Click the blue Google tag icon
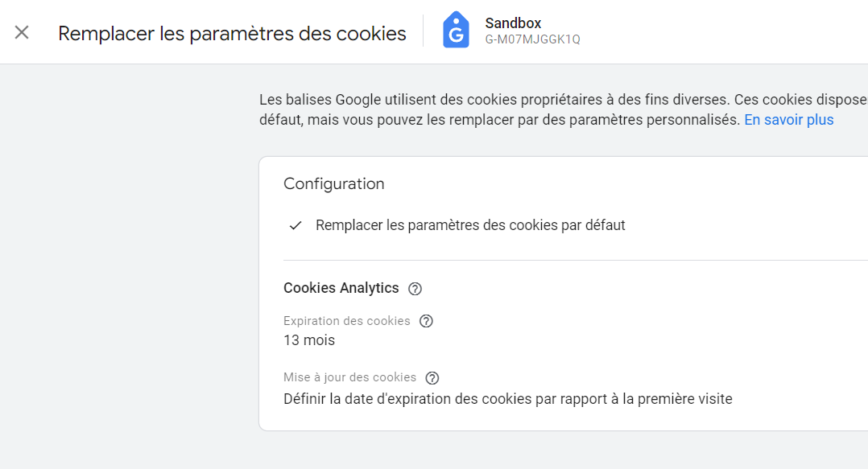 [x=456, y=30]
